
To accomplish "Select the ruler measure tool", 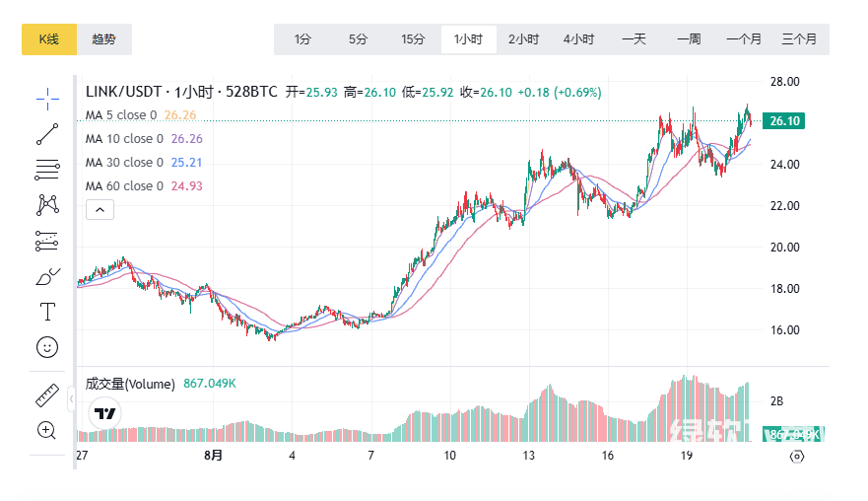I will [47, 394].
